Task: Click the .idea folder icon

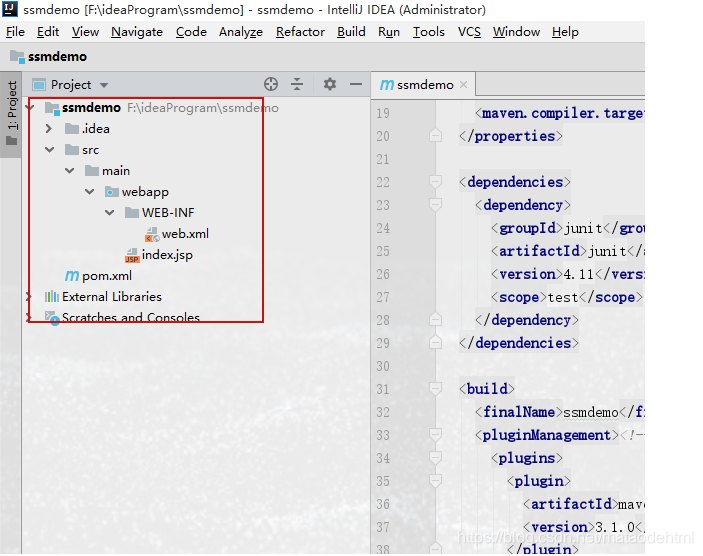Action: point(72,129)
